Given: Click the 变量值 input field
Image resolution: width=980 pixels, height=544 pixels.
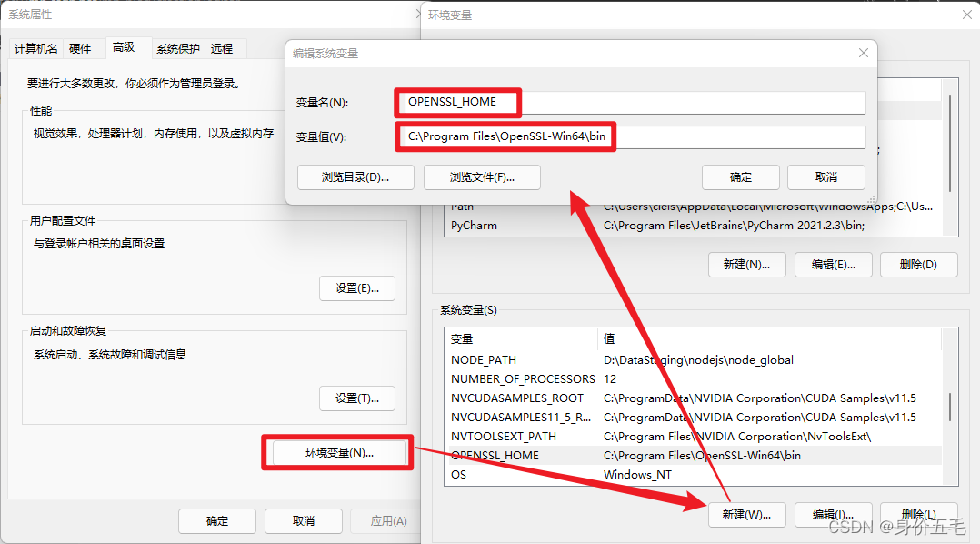Looking at the screenshot, I should (x=630, y=137).
